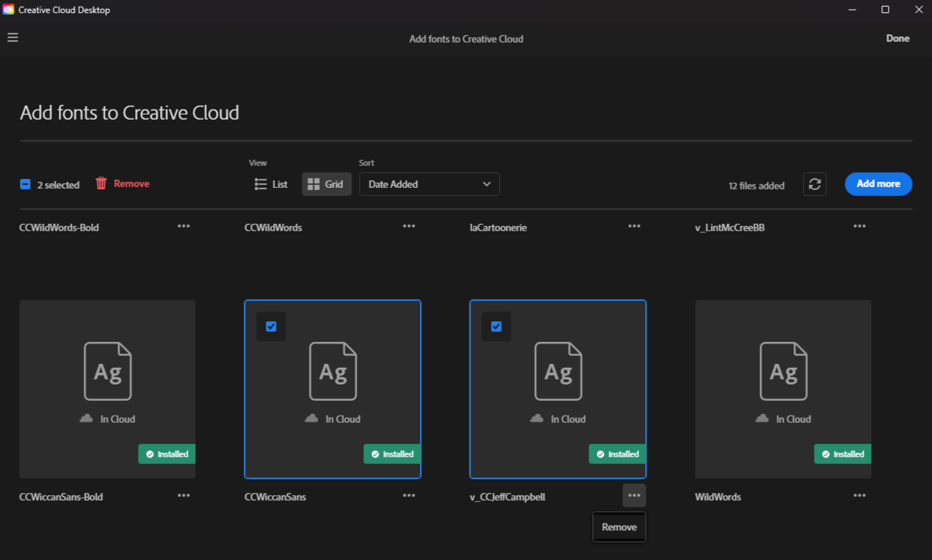Uncheck the CCWiccanSans selection checkbox
This screenshot has height=560, width=932.
click(x=271, y=326)
